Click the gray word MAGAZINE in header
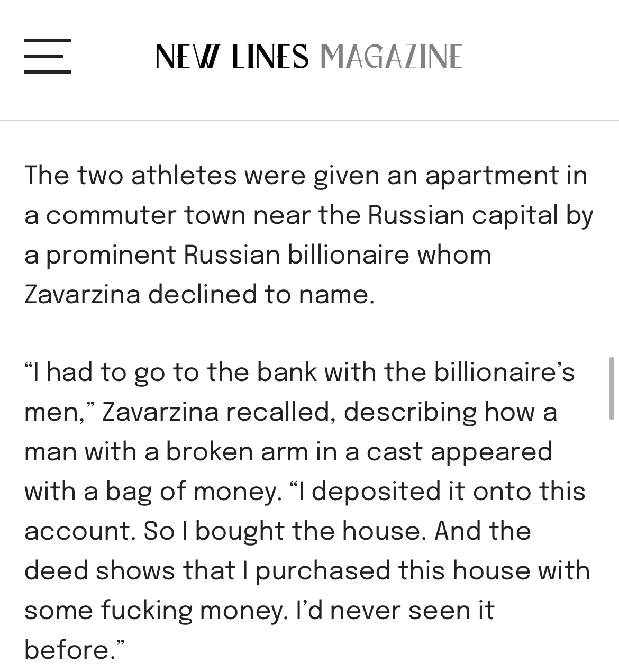Screen dimensions: 619x672 pos(392,56)
